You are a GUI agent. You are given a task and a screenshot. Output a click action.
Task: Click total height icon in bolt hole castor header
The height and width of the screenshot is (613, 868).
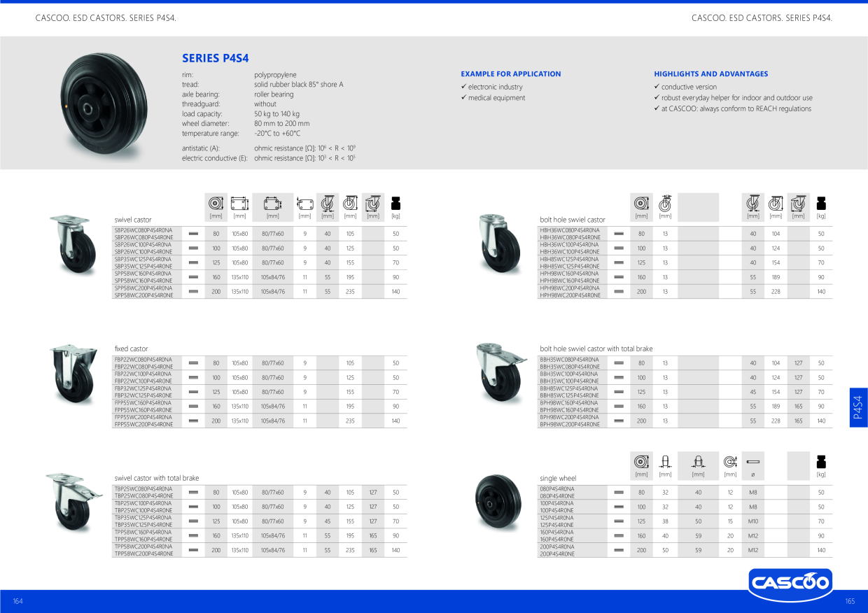point(776,204)
